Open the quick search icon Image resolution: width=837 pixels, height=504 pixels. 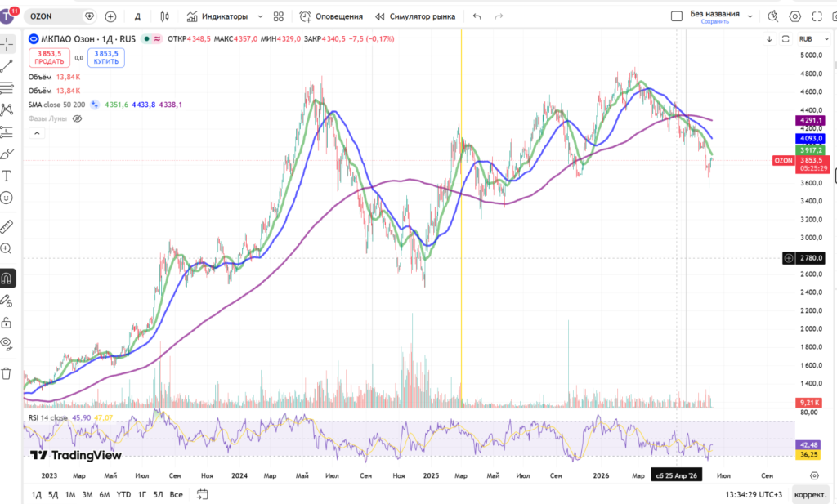point(773,16)
